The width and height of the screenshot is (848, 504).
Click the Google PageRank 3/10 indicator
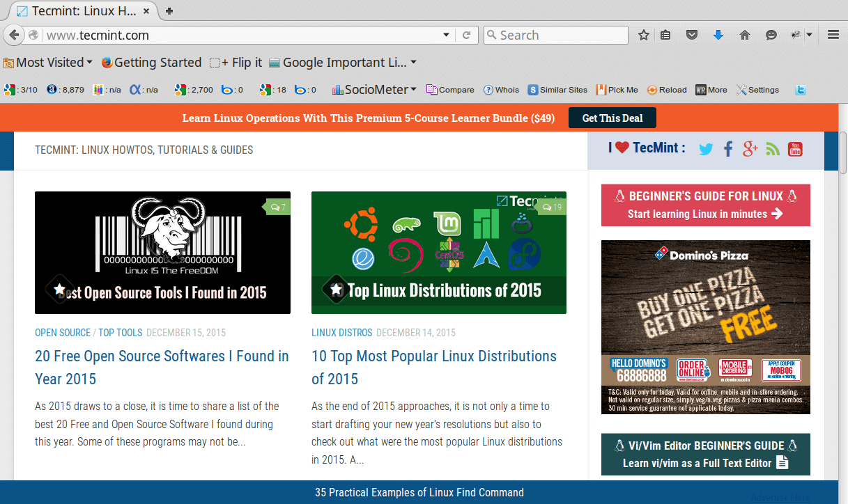(21, 90)
